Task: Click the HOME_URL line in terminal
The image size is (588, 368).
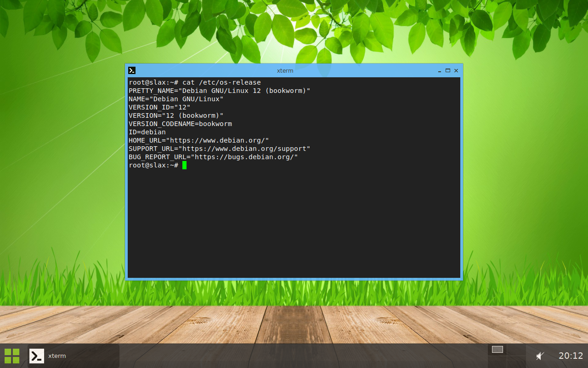Action: click(x=199, y=140)
